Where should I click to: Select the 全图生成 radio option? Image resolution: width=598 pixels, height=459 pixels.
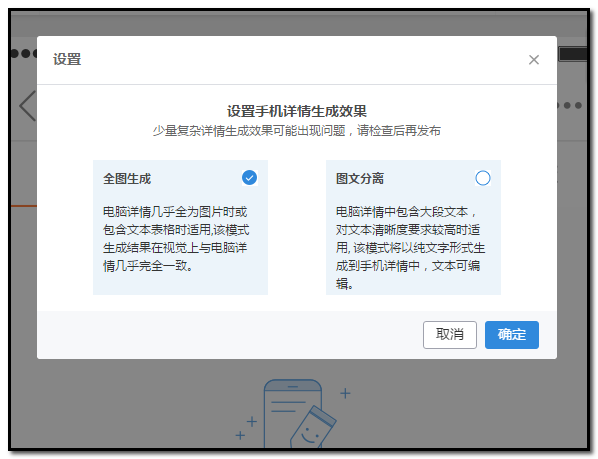249,178
